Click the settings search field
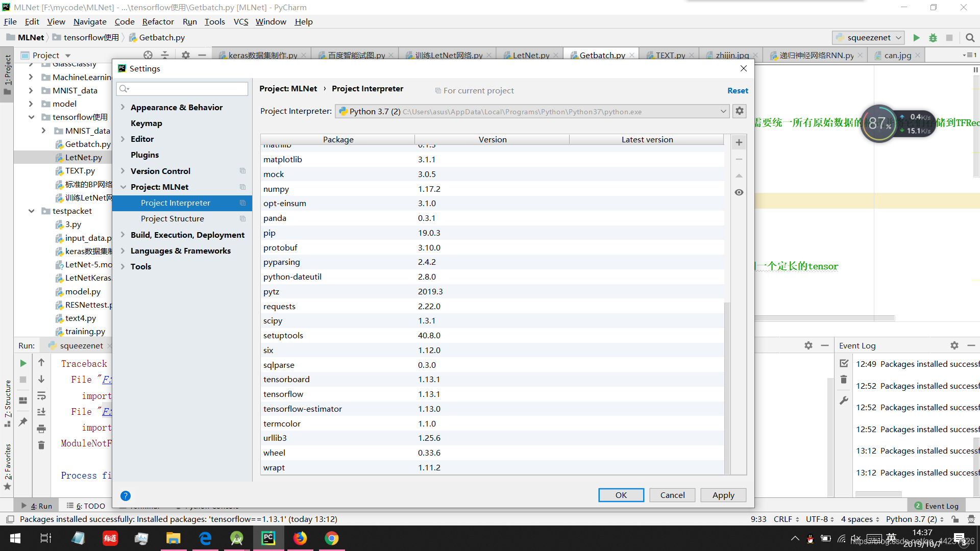This screenshot has height=551, width=980. click(182, 89)
